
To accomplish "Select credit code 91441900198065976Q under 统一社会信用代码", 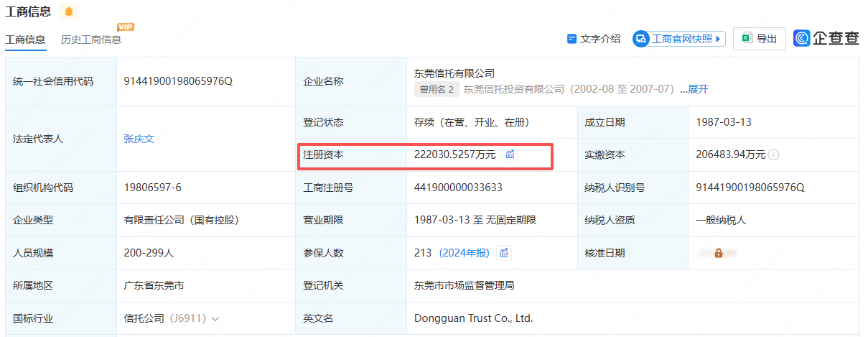I will 178,81.
